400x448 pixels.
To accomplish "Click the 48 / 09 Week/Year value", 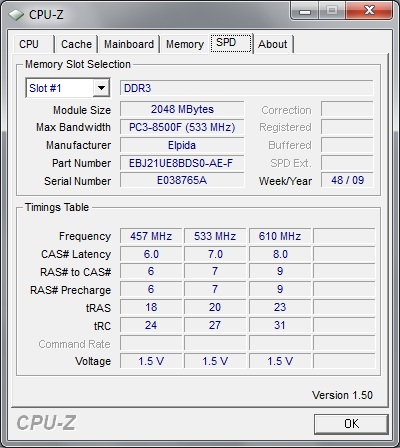I will [x=347, y=180].
